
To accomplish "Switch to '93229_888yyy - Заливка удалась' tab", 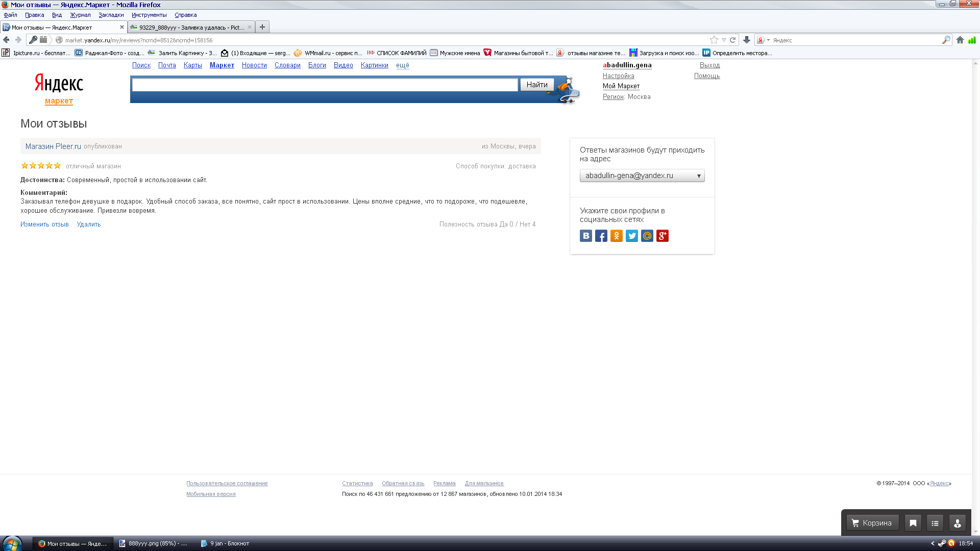I will 191,27.
